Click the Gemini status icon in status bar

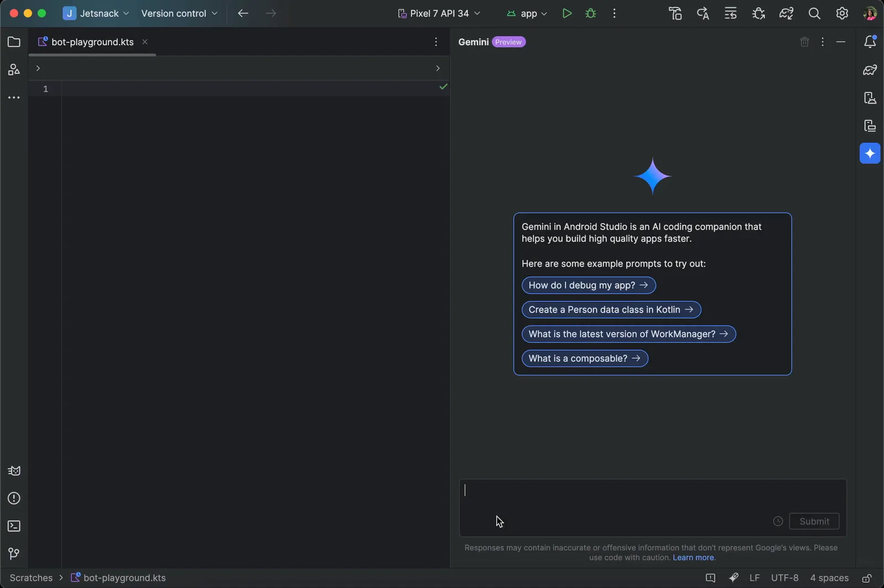pos(734,578)
